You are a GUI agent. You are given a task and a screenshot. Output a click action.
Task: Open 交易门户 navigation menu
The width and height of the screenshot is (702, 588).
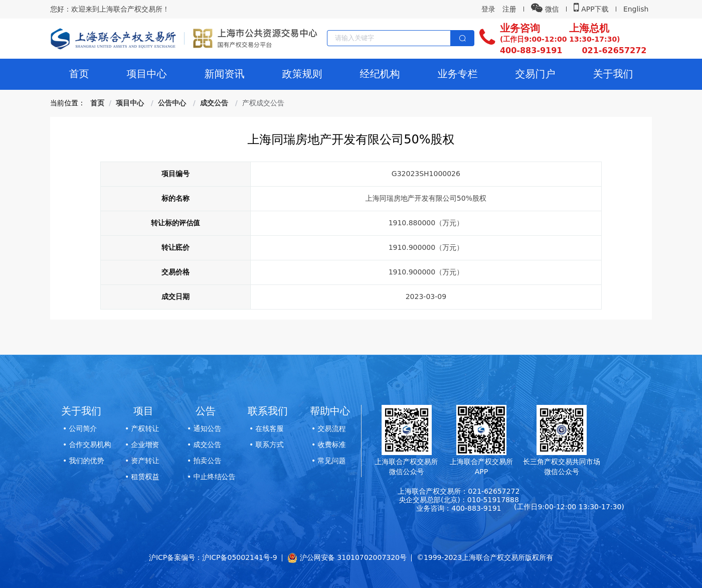pyautogui.click(x=535, y=74)
